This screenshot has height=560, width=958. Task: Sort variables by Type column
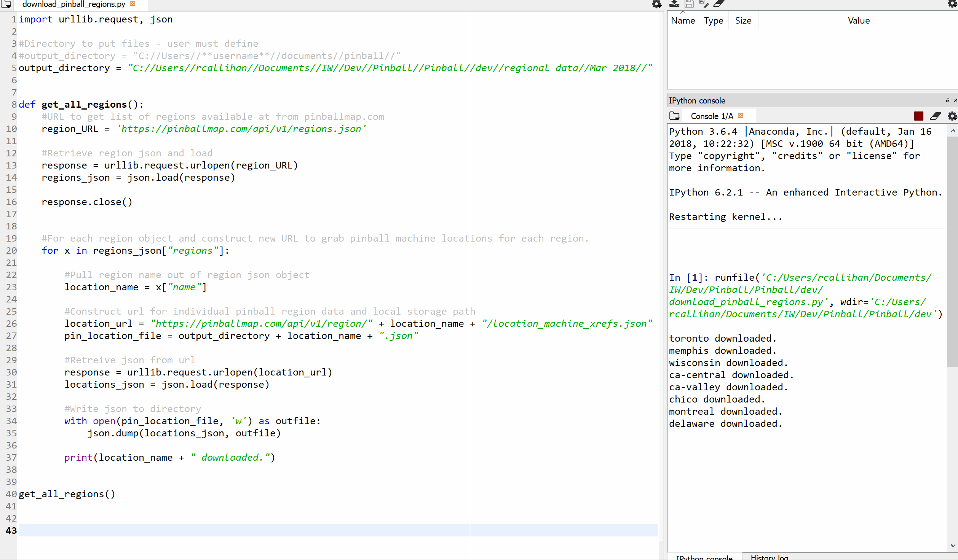[x=713, y=20]
